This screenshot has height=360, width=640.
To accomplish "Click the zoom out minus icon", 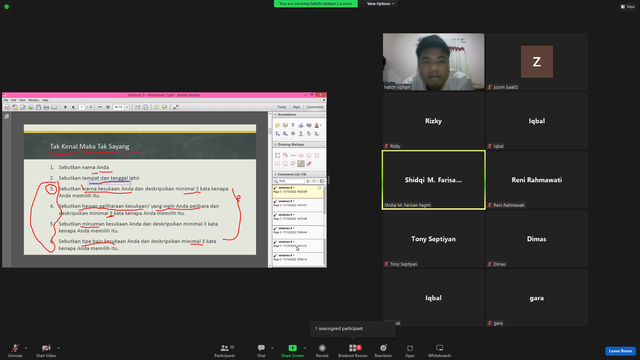I will (100, 107).
